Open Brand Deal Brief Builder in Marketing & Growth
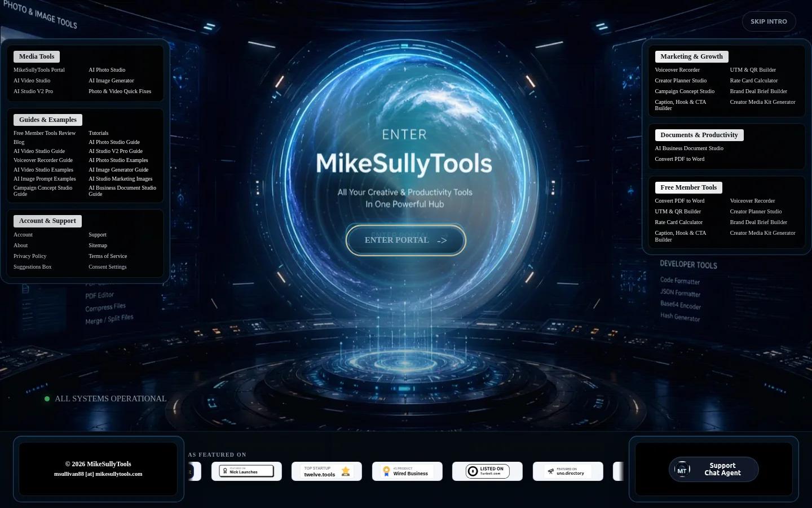812x508 pixels. (758, 91)
